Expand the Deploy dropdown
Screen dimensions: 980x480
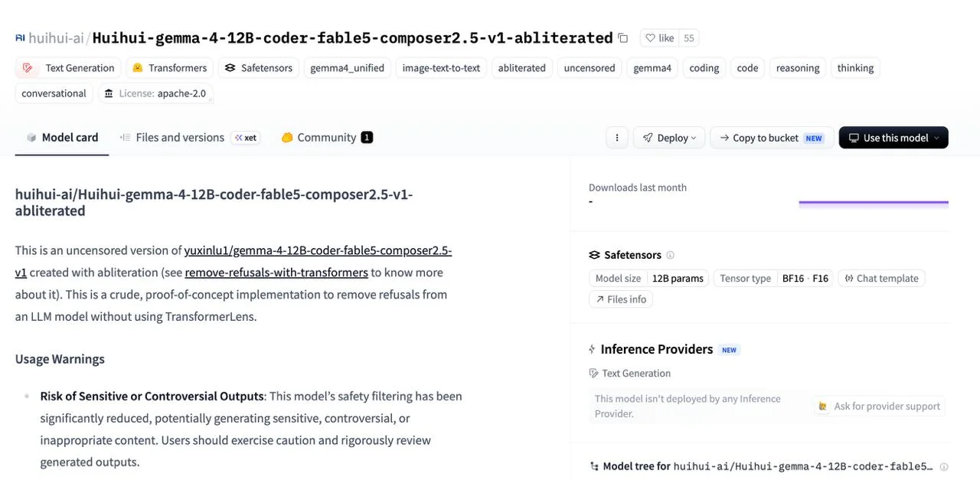pyautogui.click(x=669, y=138)
